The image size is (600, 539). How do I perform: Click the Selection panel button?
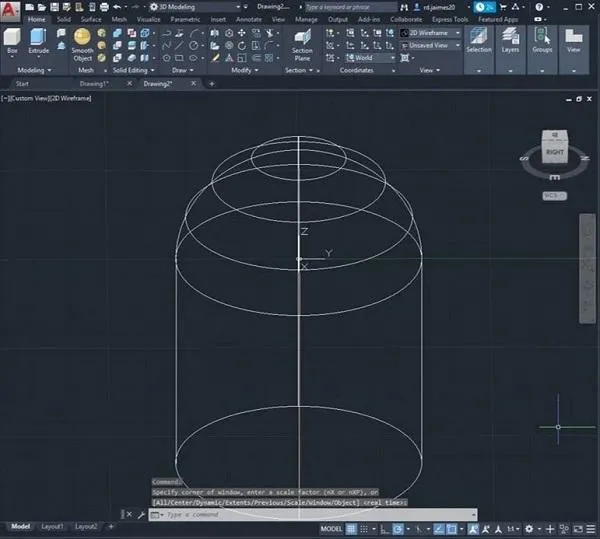pyautogui.click(x=479, y=42)
